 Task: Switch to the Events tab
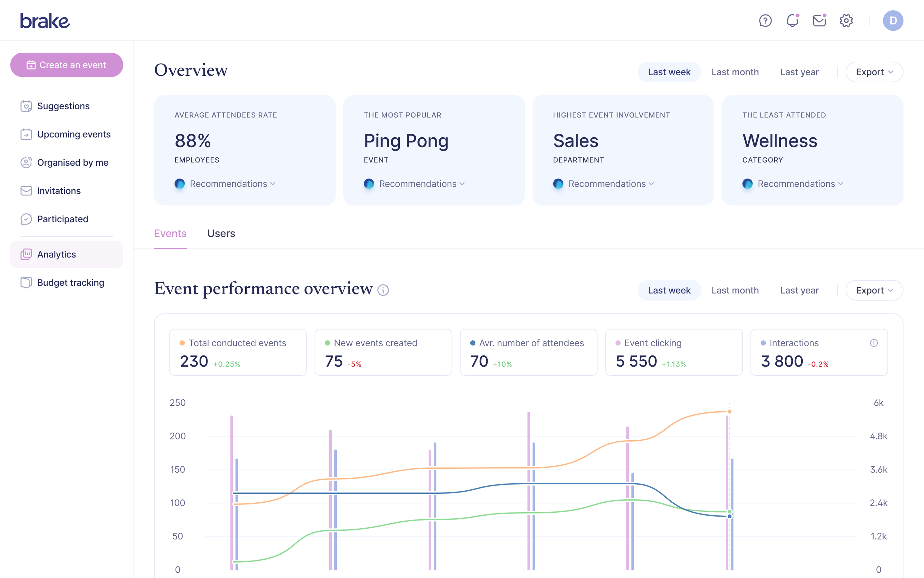point(170,233)
